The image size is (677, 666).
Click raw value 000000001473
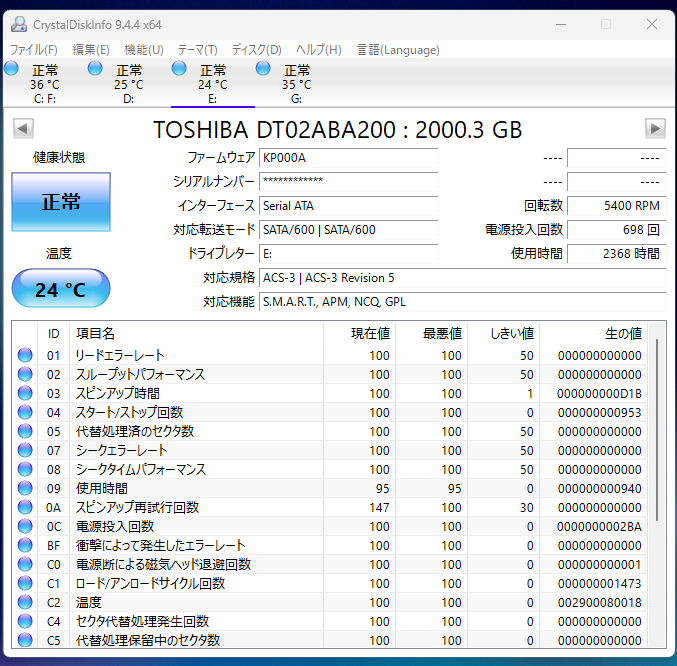pyautogui.click(x=599, y=584)
